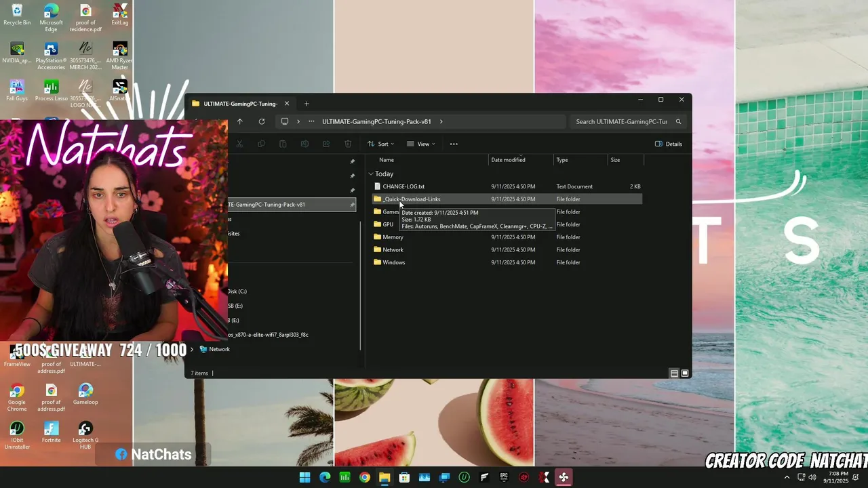Open the See more ellipsis in Explorer toolbar
Viewport: 868px width, 488px height.
coord(454,144)
